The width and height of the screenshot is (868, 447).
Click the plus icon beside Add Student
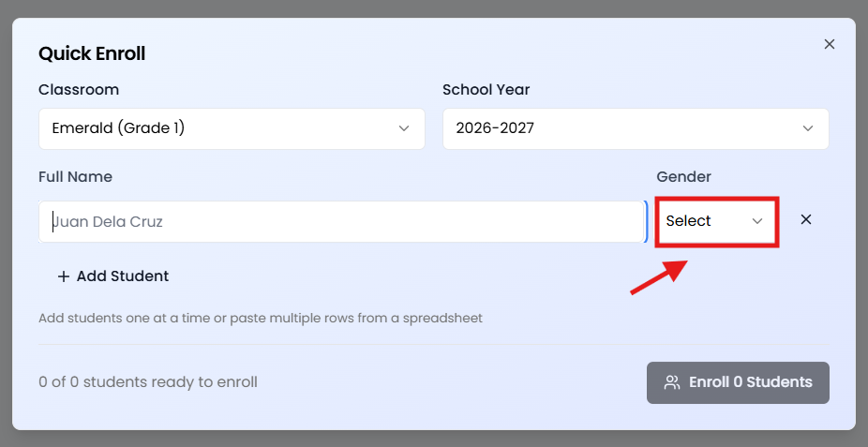click(x=64, y=276)
